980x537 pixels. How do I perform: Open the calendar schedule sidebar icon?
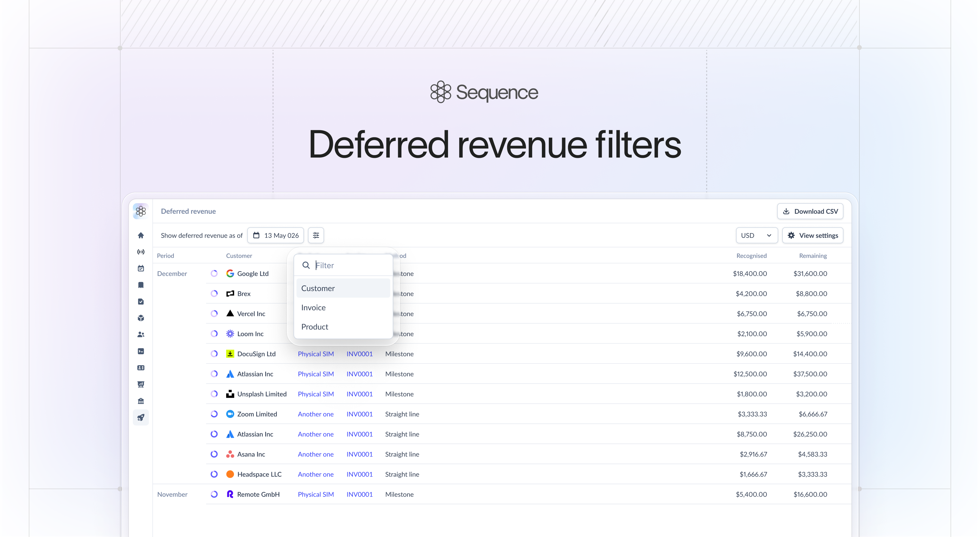point(141,268)
